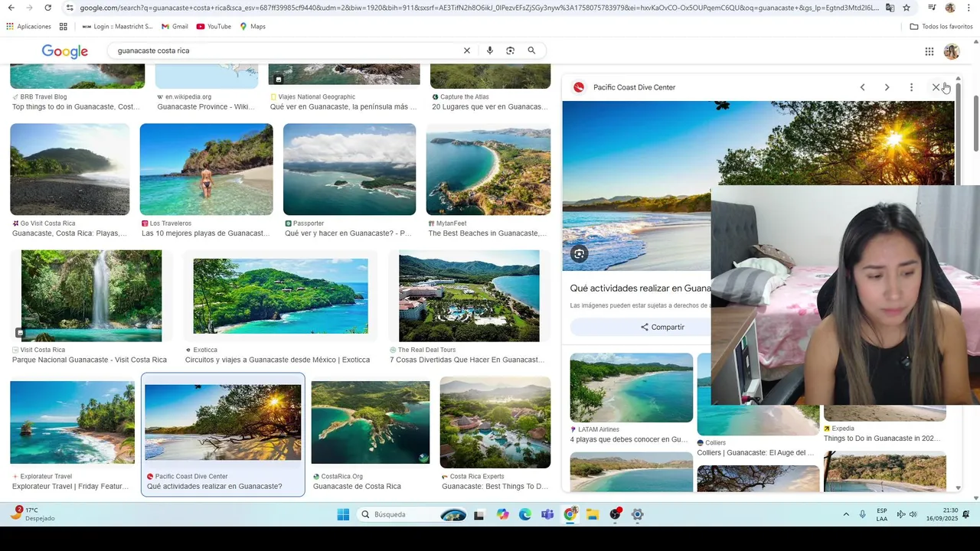Open Explorateur Travel beach image
This screenshot has height=551, width=980.
point(72,422)
